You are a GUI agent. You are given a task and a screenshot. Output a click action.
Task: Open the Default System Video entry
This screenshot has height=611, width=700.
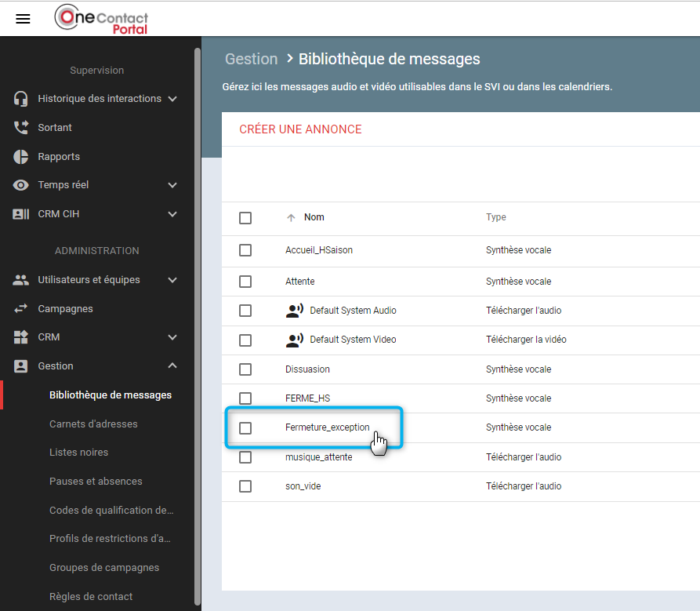pos(353,340)
